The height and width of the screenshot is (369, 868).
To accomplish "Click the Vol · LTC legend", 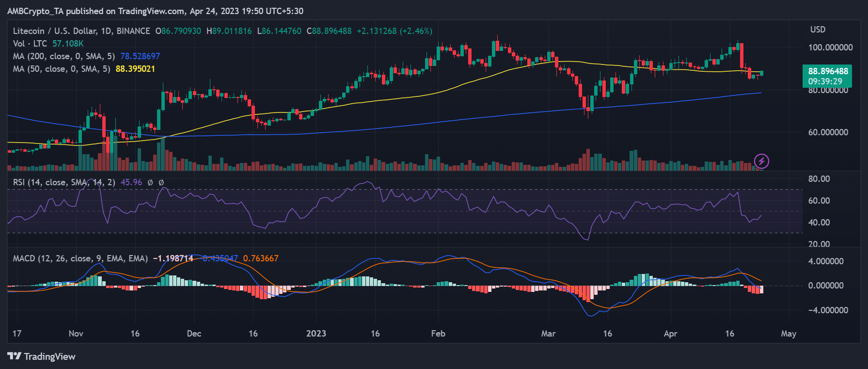I will pyautogui.click(x=30, y=44).
